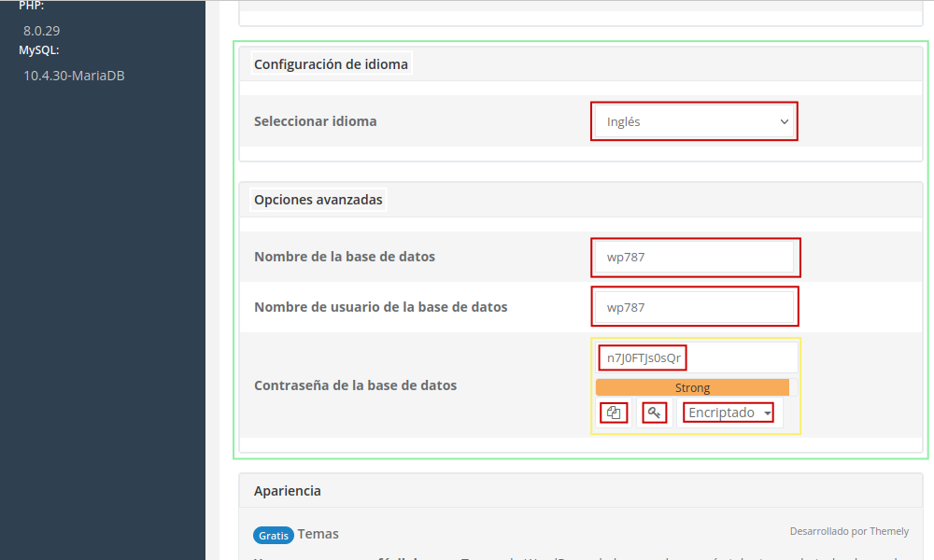Click Desarrollado por Themely text
The image size is (934, 560).
click(x=848, y=531)
